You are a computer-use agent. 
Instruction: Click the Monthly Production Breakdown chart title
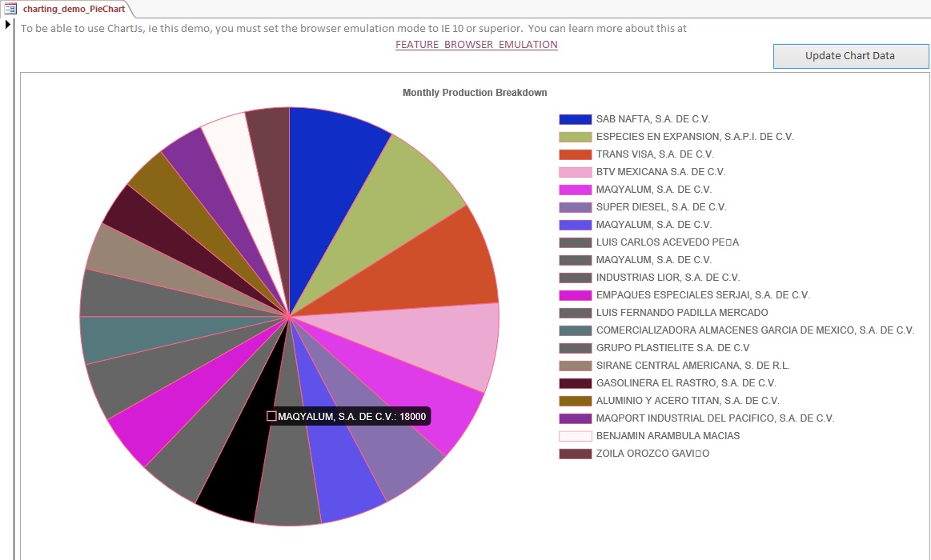coord(475,93)
